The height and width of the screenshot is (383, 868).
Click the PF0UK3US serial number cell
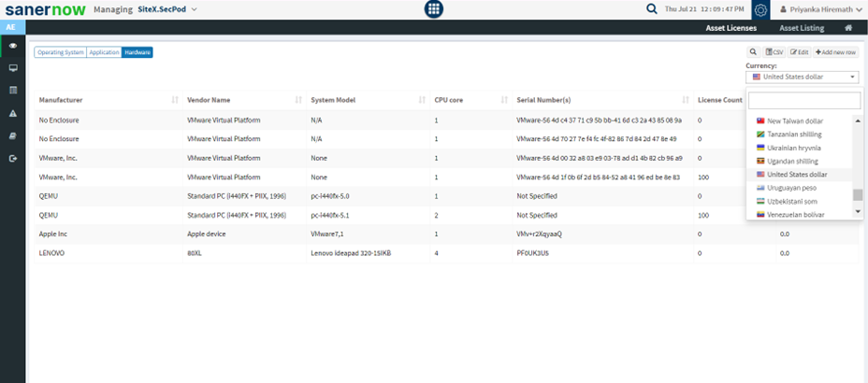[x=602, y=253]
